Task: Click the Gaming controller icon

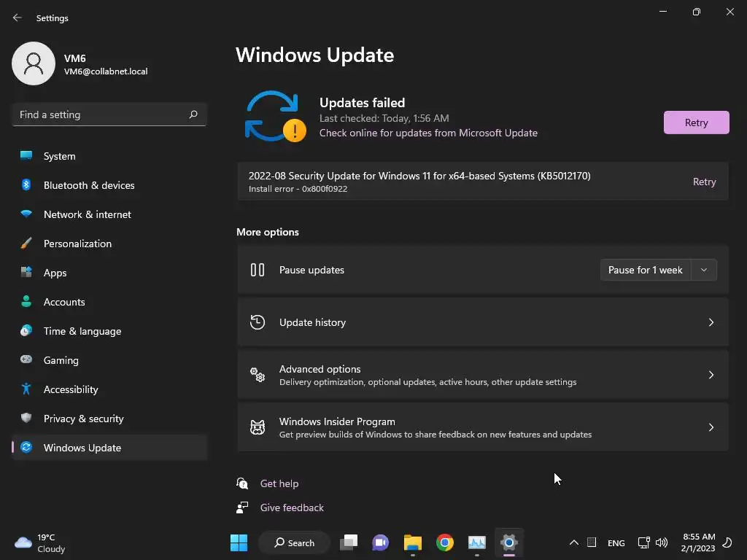Action: [26, 359]
